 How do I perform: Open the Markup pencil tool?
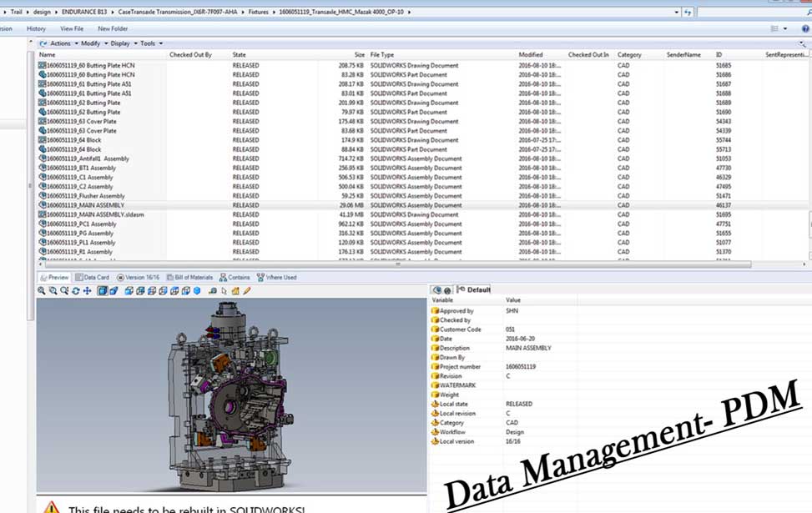tap(247, 291)
